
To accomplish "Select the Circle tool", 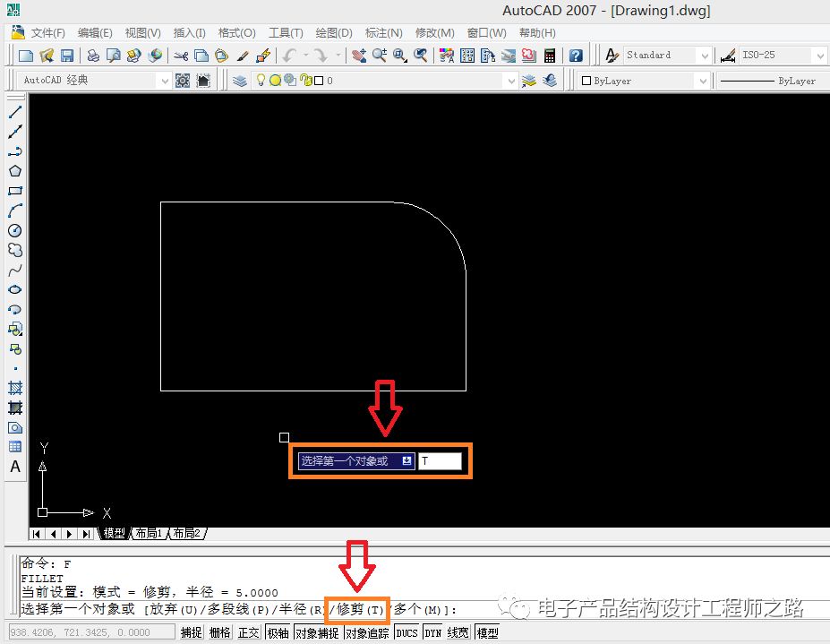I will pyautogui.click(x=15, y=230).
